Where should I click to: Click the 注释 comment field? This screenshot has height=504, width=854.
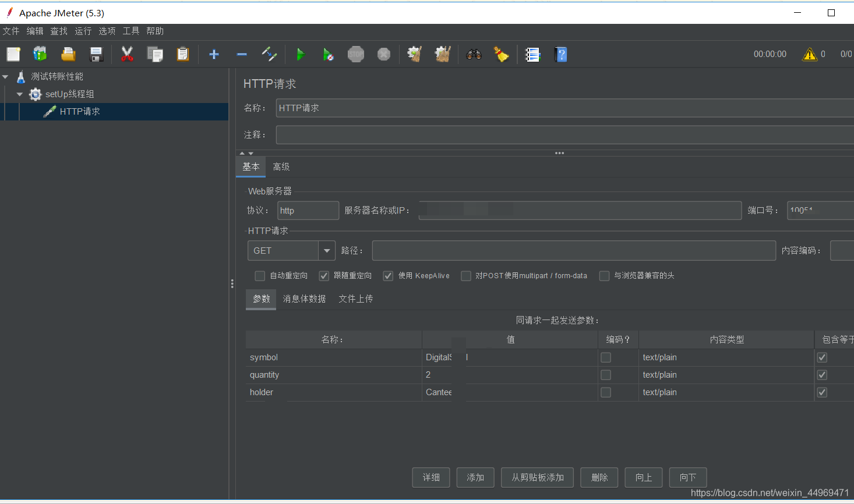565,134
